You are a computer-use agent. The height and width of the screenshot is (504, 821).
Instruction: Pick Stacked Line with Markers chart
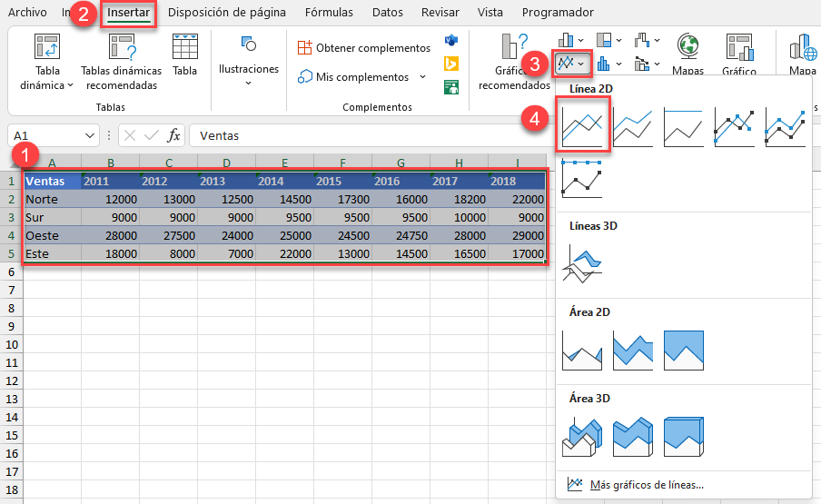click(x=785, y=127)
